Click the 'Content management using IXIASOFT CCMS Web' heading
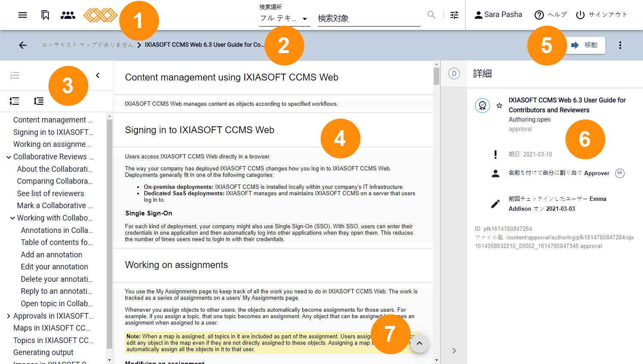 pos(231,78)
